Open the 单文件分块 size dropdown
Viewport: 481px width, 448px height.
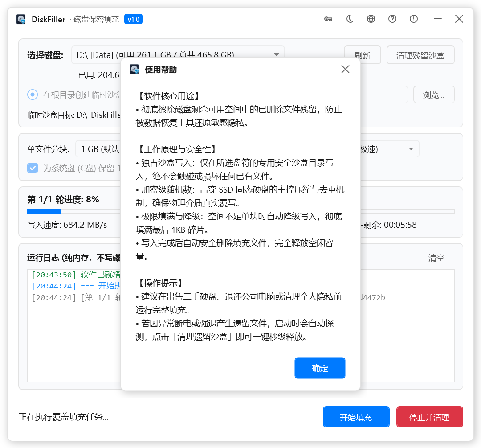click(99, 149)
